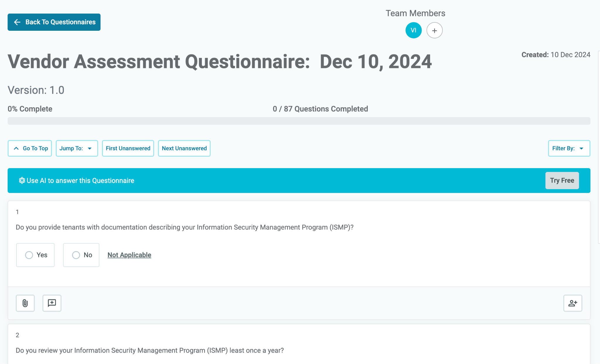Click the AI gear icon in the banner
600x364 pixels.
[x=22, y=180]
